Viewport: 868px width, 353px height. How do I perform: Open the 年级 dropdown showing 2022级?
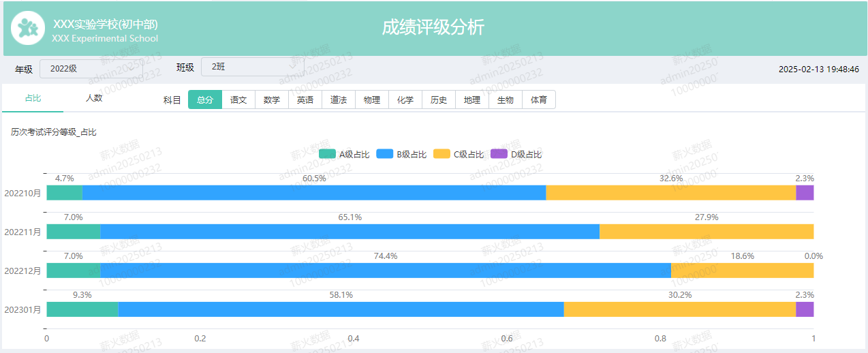[x=91, y=67]
